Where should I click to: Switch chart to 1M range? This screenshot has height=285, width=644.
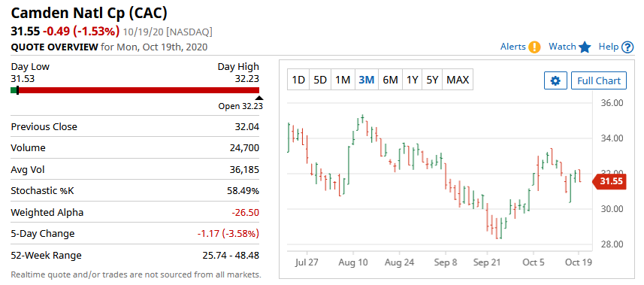343,80
